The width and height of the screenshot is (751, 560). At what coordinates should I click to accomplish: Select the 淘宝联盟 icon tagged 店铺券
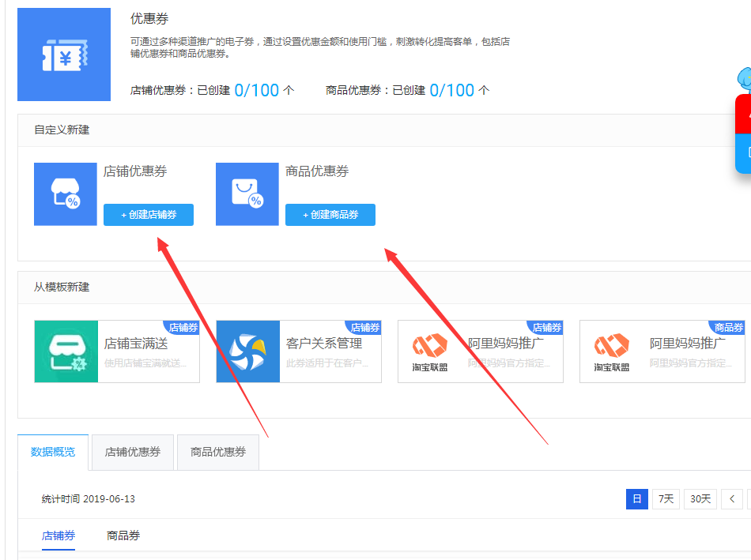point(429,351)
